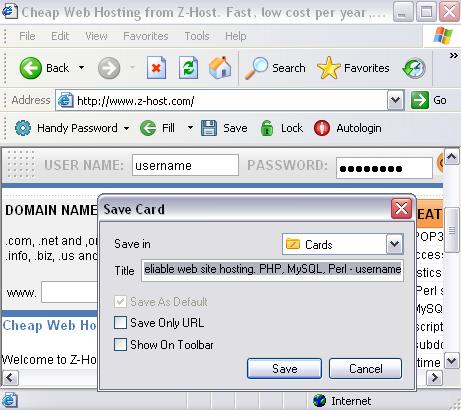Maximize the Internet Explorer window
Screen dimensions: 461x410
tap(426, 12)
